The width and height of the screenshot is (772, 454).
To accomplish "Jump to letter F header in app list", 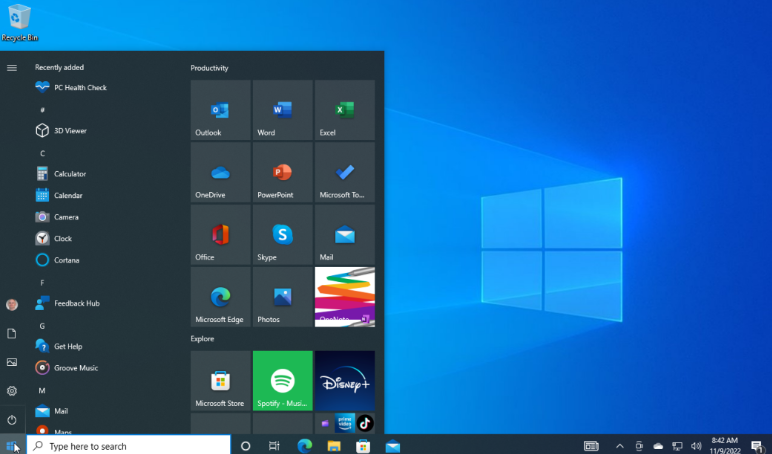I will [42, 283].
